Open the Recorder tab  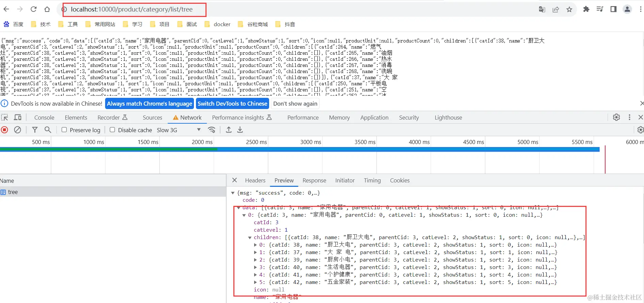(x=112, y=118)
